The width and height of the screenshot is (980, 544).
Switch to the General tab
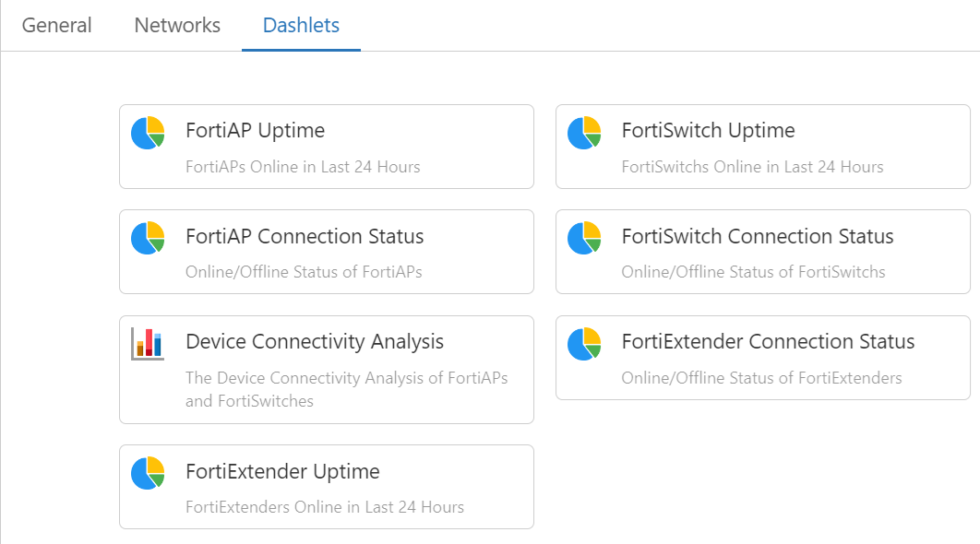point(57,25)
